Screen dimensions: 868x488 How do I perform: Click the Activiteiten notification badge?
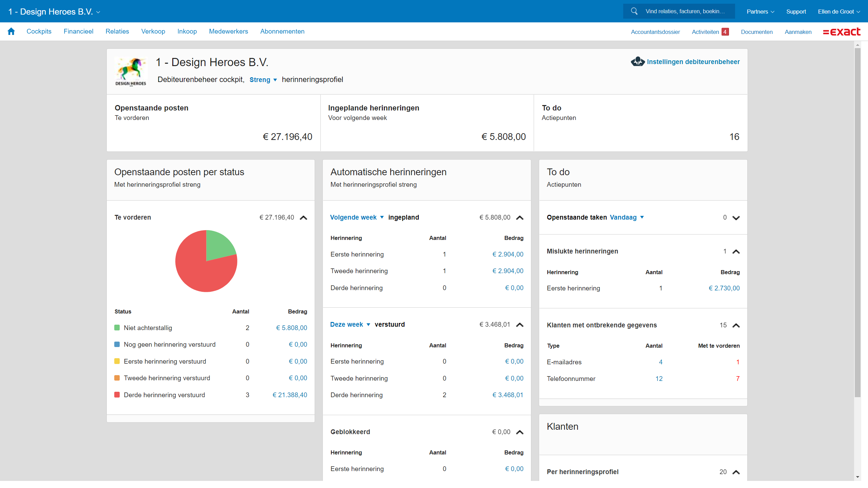725,32
